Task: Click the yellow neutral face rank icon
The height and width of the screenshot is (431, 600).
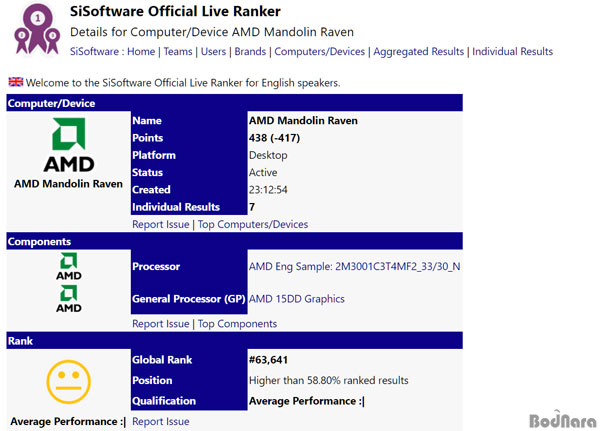Action: pos(68,382)
